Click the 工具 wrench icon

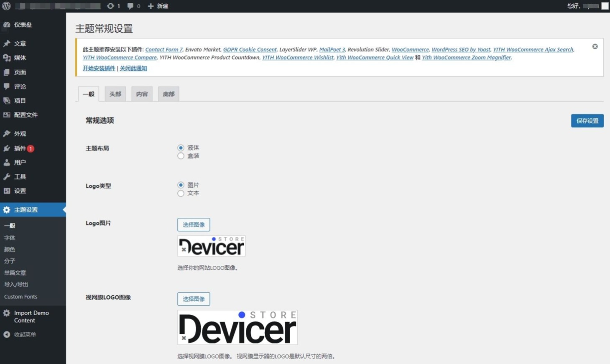tap(7, 177)
